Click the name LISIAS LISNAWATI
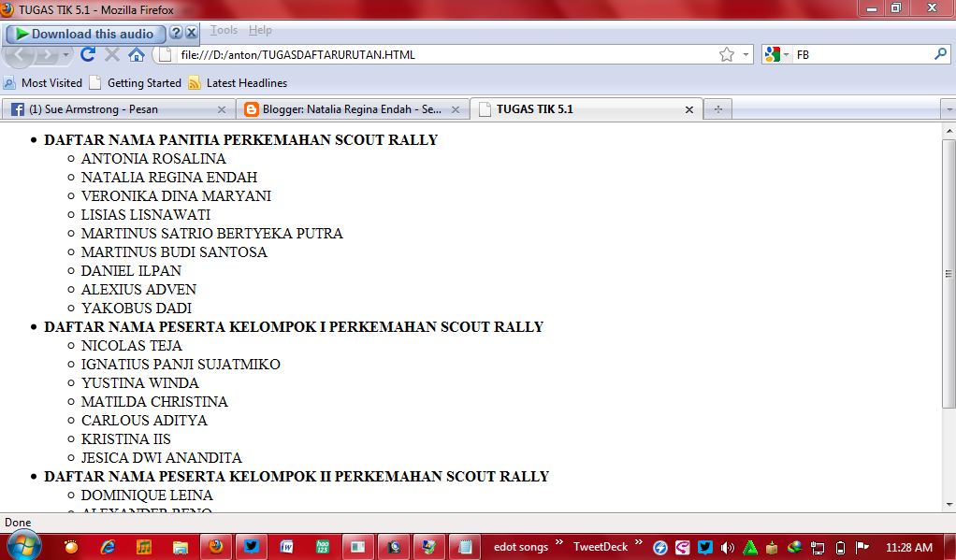956x560 pixels. [146, 214]
